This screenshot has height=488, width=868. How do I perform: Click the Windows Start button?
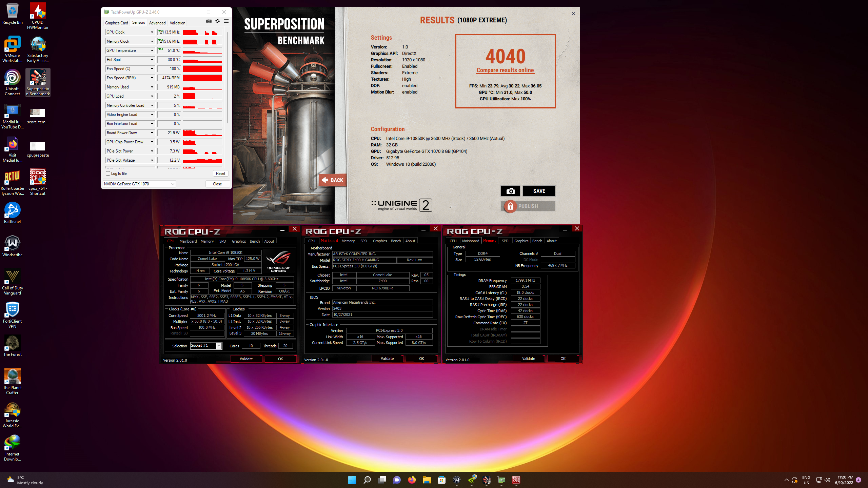pyautogui.click(x=352, y=480)
